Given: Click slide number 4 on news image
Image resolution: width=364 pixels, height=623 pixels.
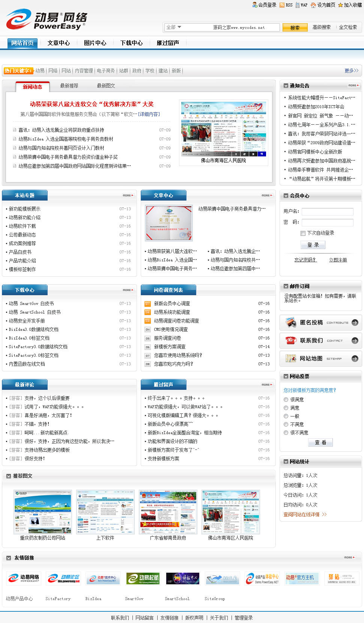Looking at the screenshot, I should (x=262, y=154).
